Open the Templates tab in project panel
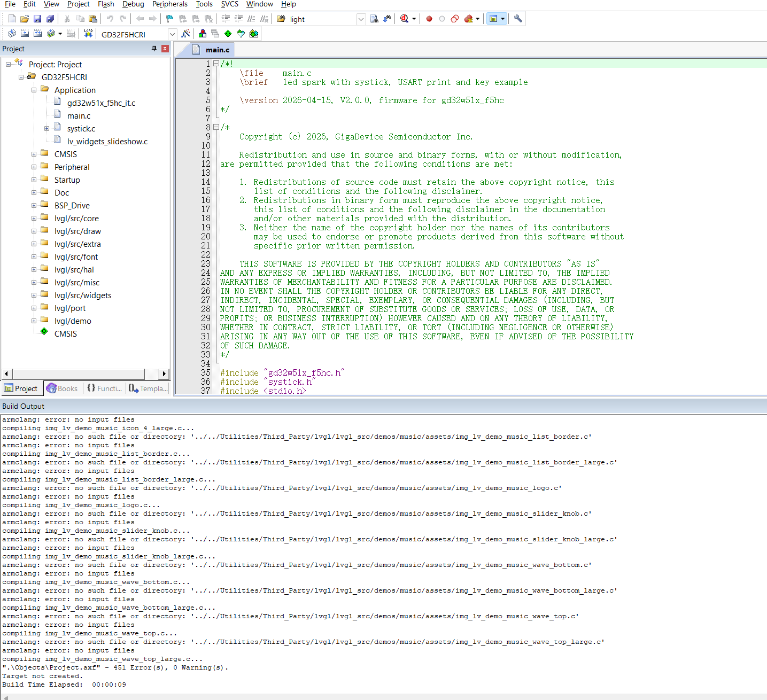Screen dimensions: 767x700 coord(148,388)
